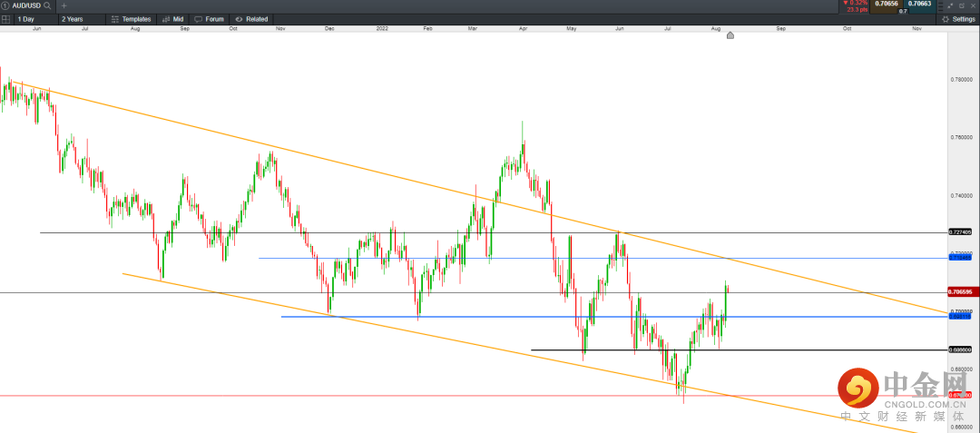This screenshot has height=433, width=980.
Task: Click the 0.727405 price level label
Action: (960, 231)
